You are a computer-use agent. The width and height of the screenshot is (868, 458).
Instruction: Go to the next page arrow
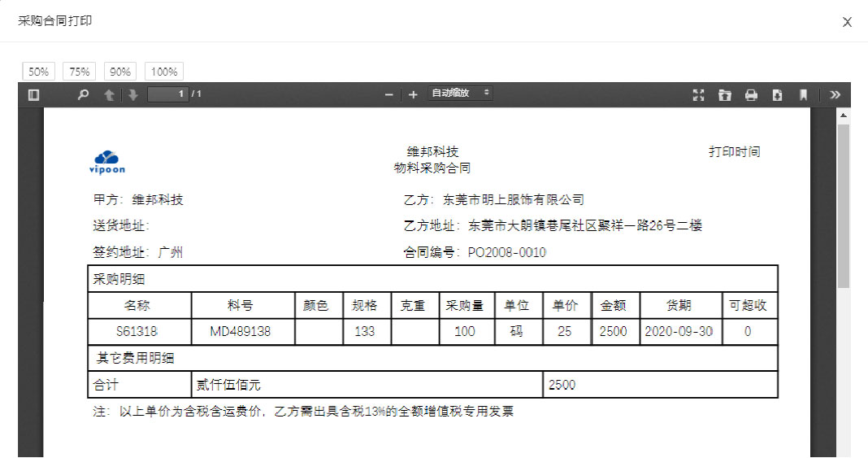[132, 94]
